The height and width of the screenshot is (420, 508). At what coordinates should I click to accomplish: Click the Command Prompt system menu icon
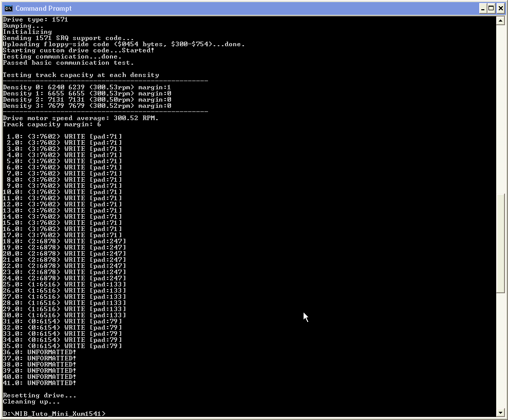coord(8,8)
